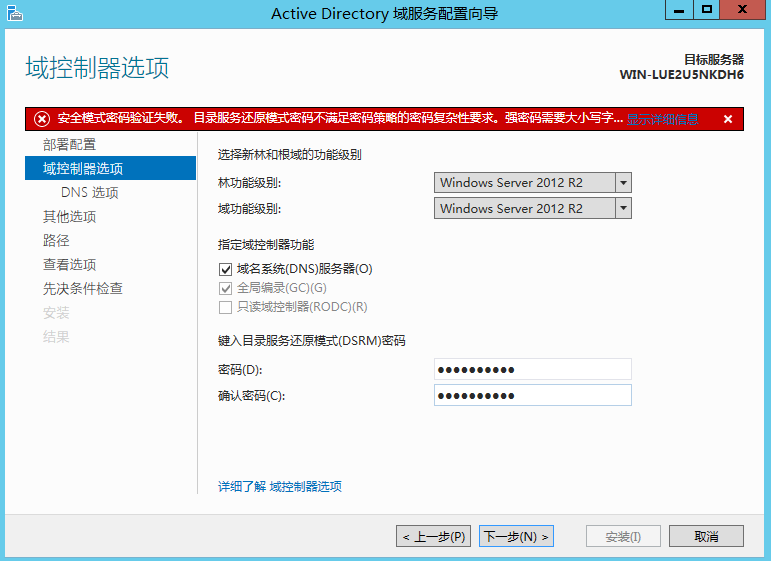The image size is (771, 561).
Task: Select 域控制器选项 in the sidebar
Action: click(x=111, y=168)
